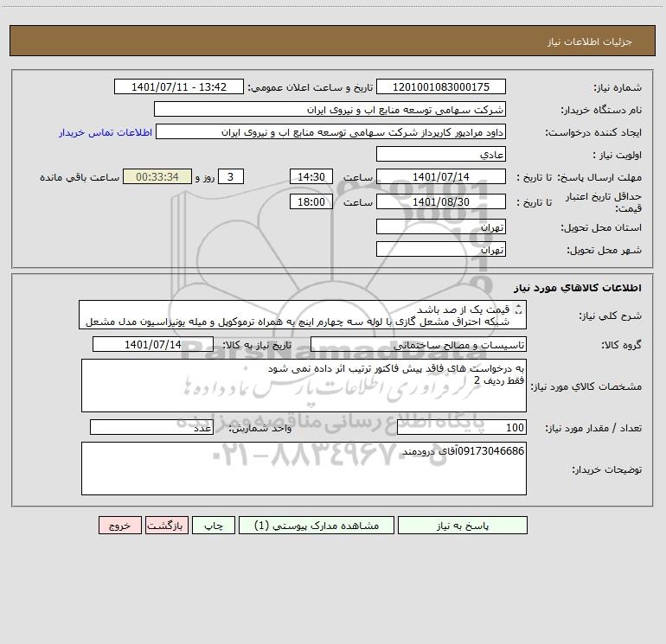This screenshot has height=644, width=666.
Task: Click the goods group field 'تاسیسات و مصالح ساختمانی'
Action: tap(419, 344)
